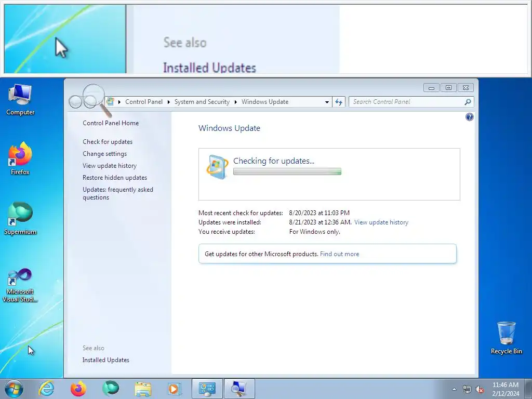Open the Recycle Bin icon

pos(506,338)
